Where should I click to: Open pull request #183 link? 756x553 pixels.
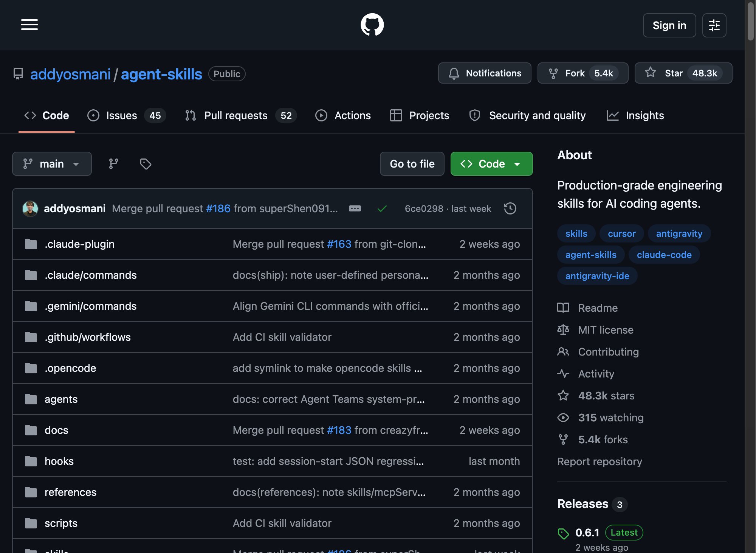[x=339, y=430]
